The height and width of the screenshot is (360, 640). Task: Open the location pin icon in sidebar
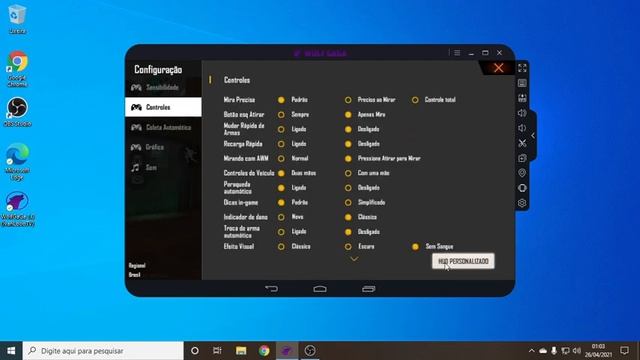click(522, 173)
